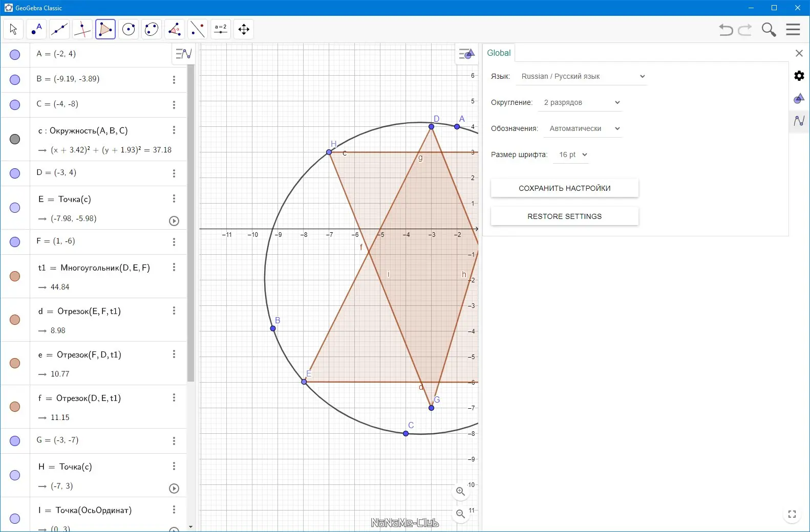Switch the app to fullscreen mode
Image resolution: width=810 pixels, height=532 pixels.
(792, 515)
